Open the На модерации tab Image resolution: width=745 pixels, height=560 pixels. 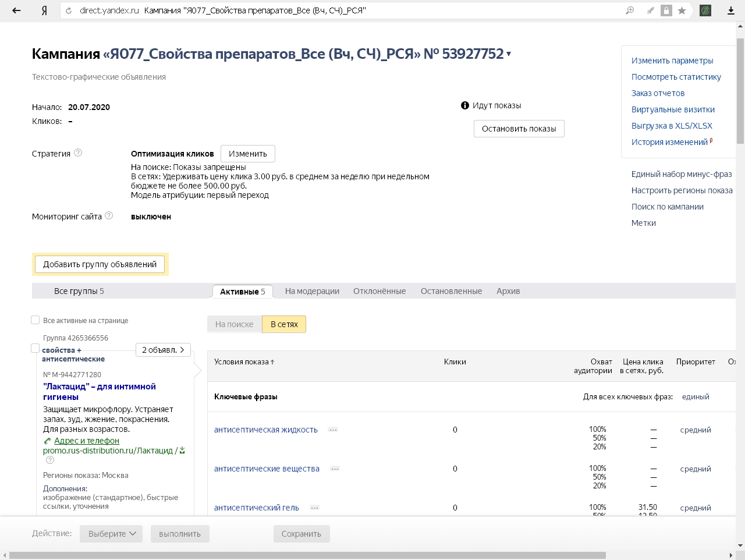tap(312, 291)
